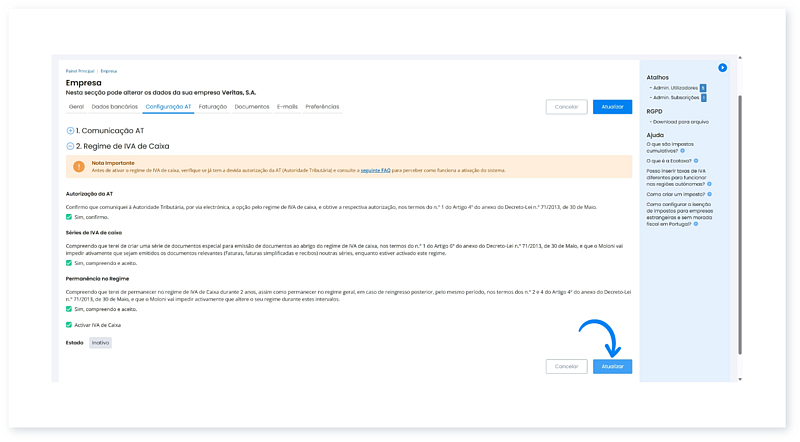
Task: Expand help icon for Ecotaxa question
Action: (x=695, y=161)
